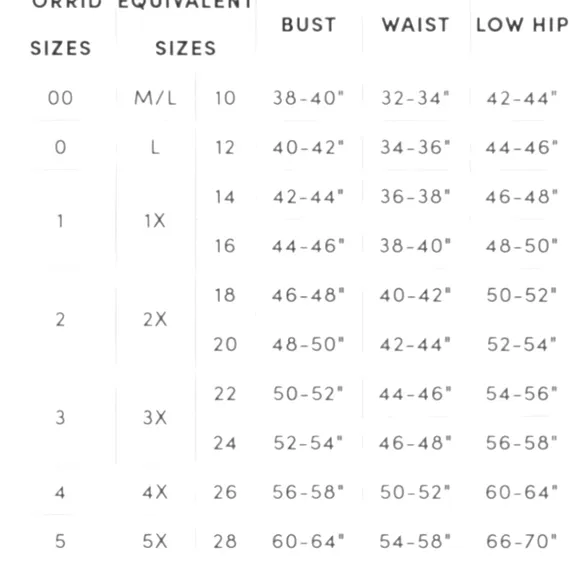
Task: Click the 3X equivalent size cell
Action: [155, 418]
